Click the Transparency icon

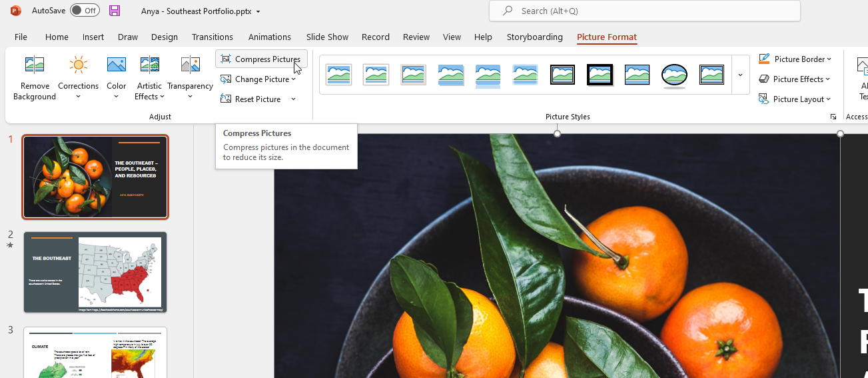(190, 65)
